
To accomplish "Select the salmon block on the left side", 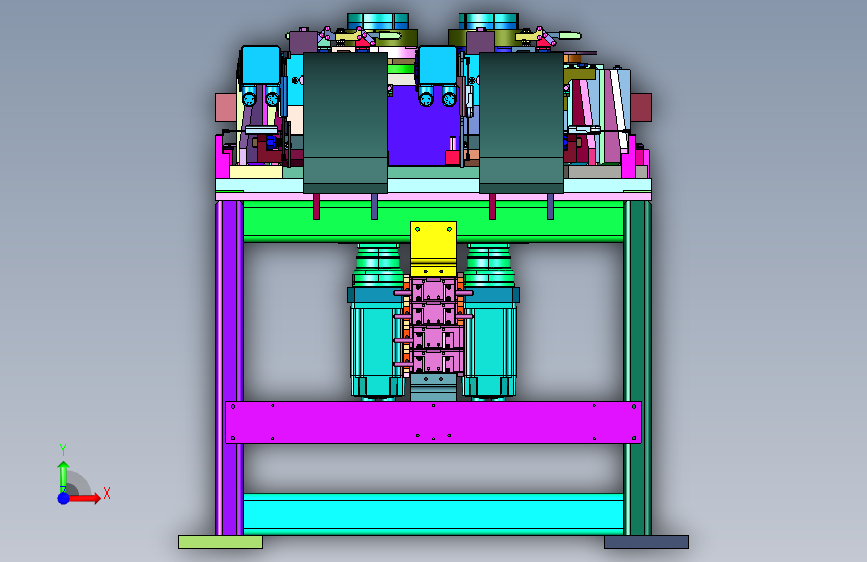I will click(x=226, y=107).
